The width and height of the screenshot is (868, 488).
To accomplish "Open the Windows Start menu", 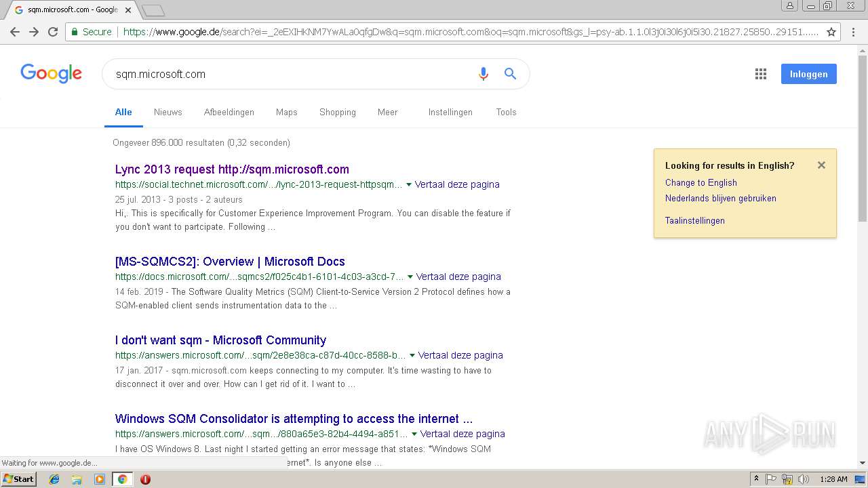I will [19, 479].
